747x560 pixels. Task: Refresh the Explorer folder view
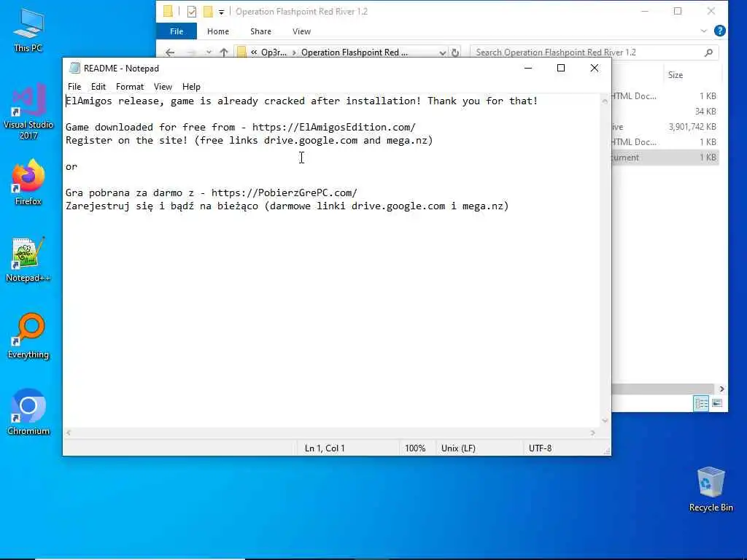click(455, 52)
